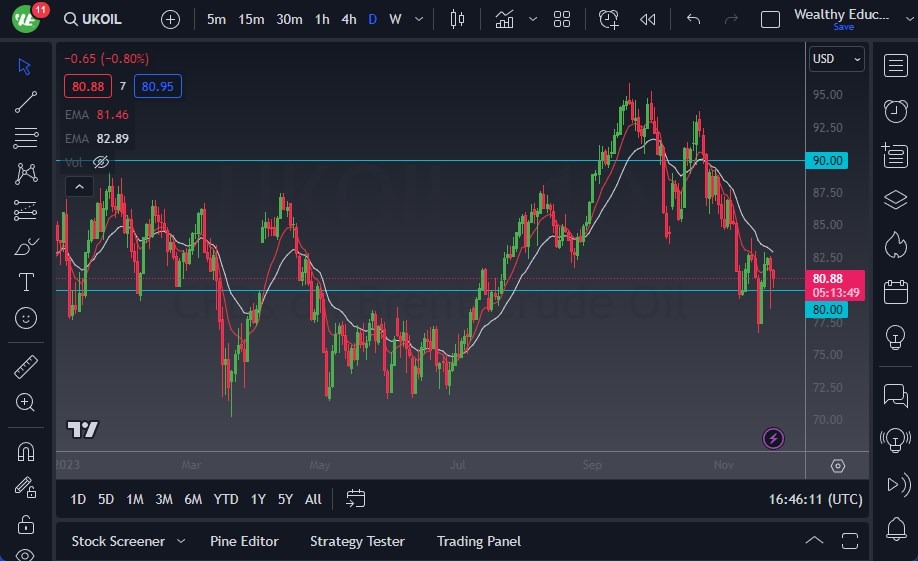Set date range to YTD
Screen dimensions: 918x561
225,500
